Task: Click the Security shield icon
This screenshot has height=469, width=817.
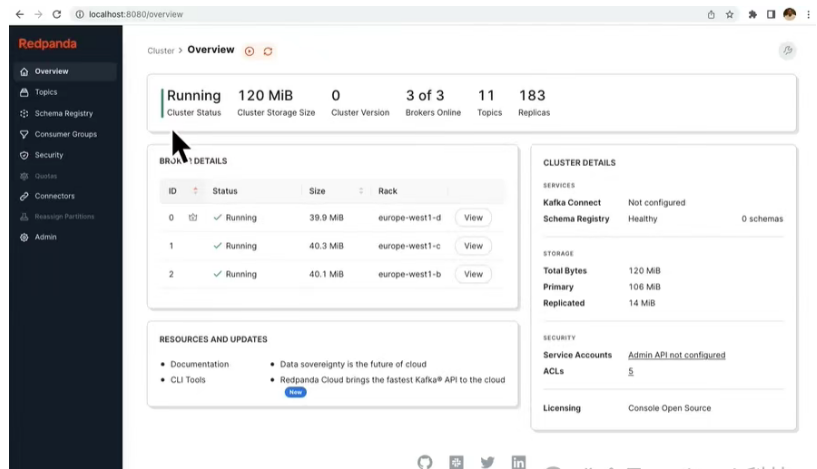Action: coord(24,155)
